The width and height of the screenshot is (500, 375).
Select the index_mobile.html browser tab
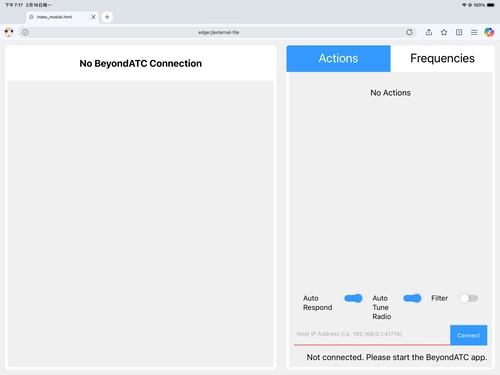click(x=62, y=17)
